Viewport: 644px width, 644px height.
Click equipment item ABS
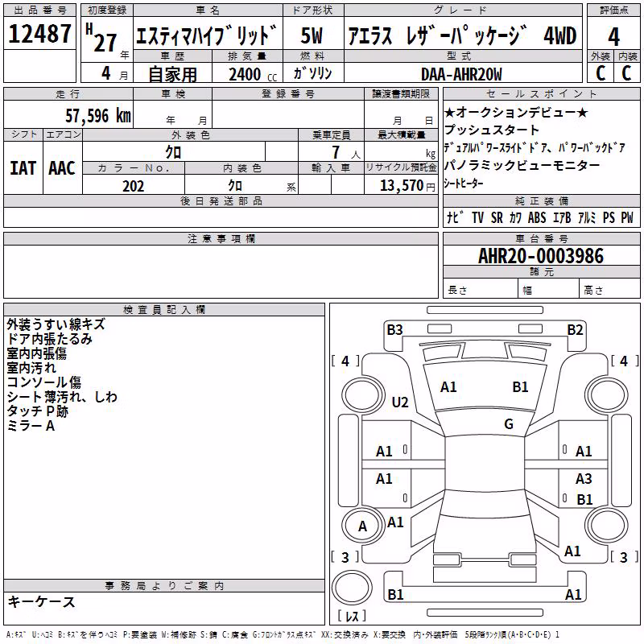537,217
